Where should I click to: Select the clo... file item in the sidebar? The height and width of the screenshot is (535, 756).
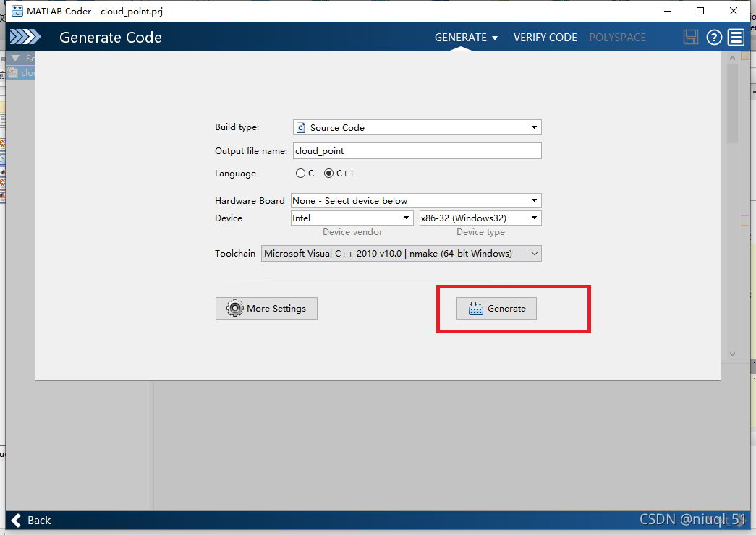tap(21, 72)
